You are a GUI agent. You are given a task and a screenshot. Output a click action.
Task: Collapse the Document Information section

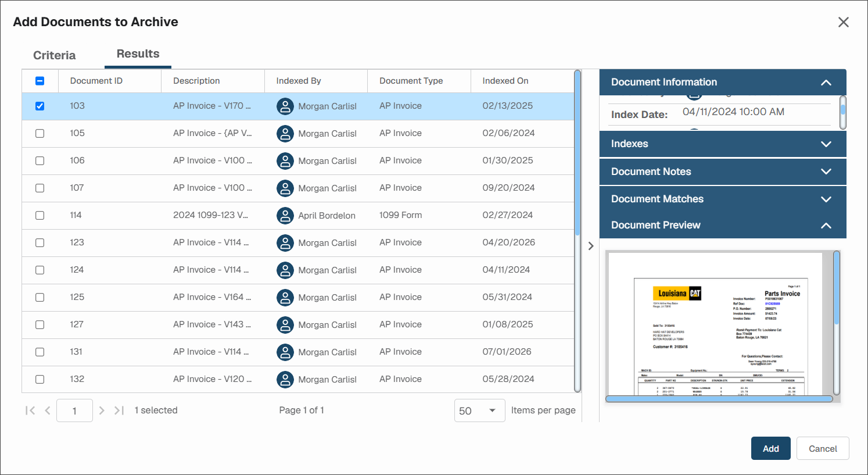[x=723, y=82]
